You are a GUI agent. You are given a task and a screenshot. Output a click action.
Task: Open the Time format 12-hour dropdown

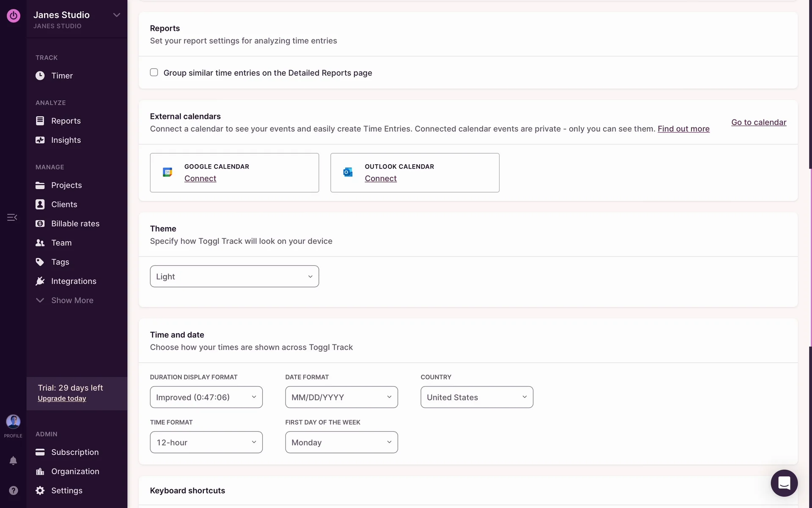click(206, 442)
